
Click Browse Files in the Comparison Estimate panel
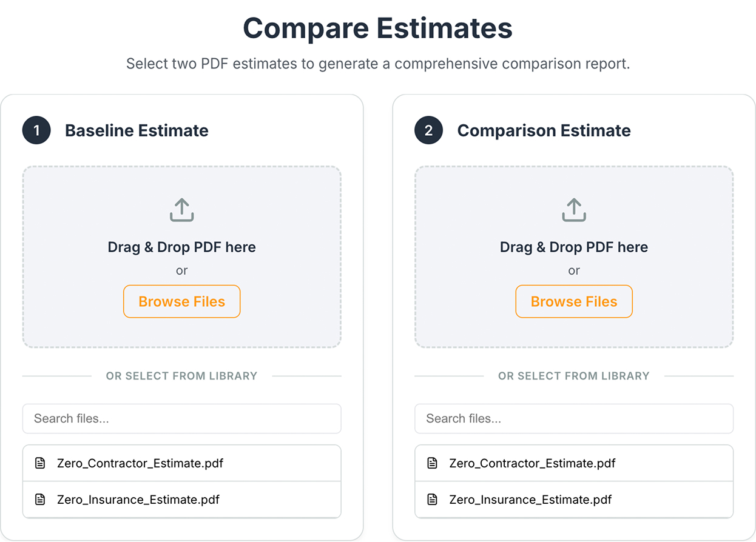point(574,301)
